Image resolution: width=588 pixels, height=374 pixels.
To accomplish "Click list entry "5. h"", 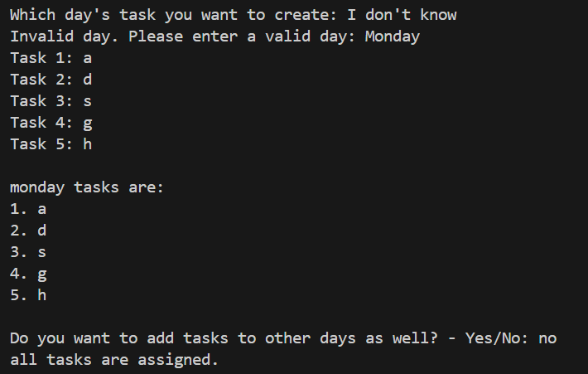I will coord(28,295).
